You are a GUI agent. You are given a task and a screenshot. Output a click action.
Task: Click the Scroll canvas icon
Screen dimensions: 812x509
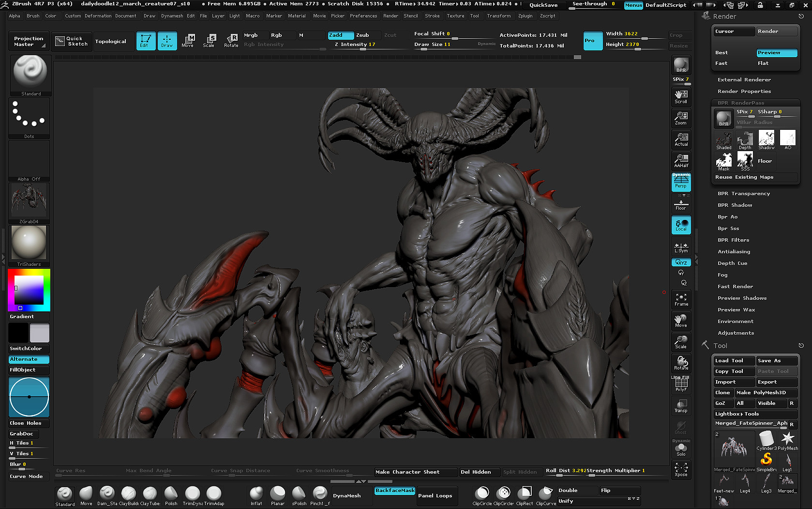click(x=681, y=97)
